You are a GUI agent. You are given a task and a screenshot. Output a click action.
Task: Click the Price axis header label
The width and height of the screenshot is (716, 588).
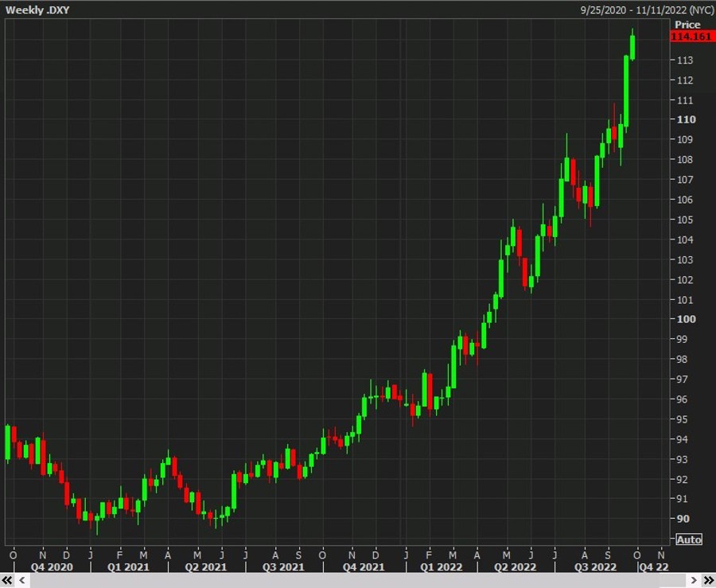coord(687,24)
